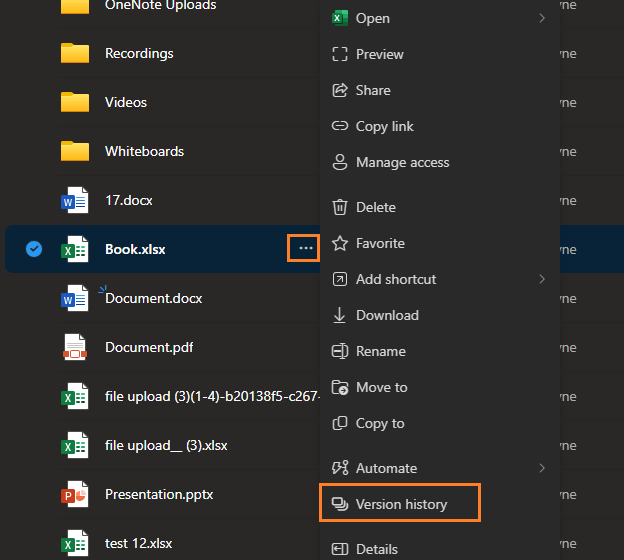The width and height of the screenshot is (624, 560).
Task: Open the Recordings folder name
Action: click(139, 53)
